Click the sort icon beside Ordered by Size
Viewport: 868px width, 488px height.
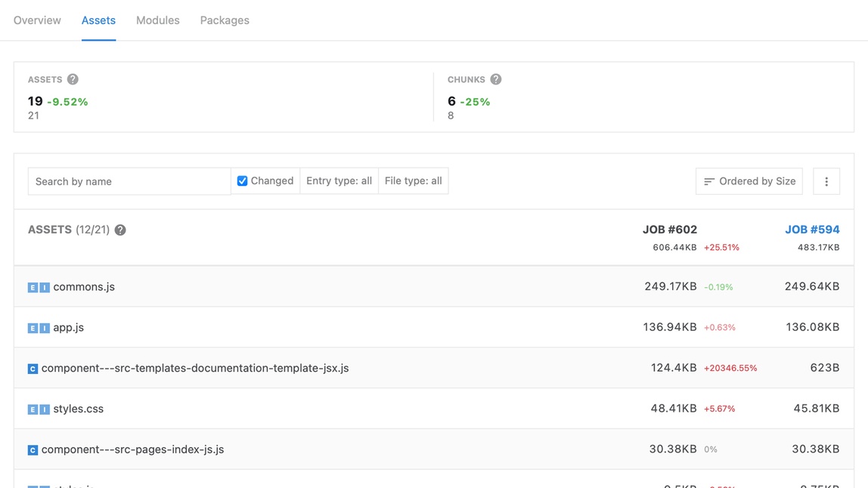[708, 181]
